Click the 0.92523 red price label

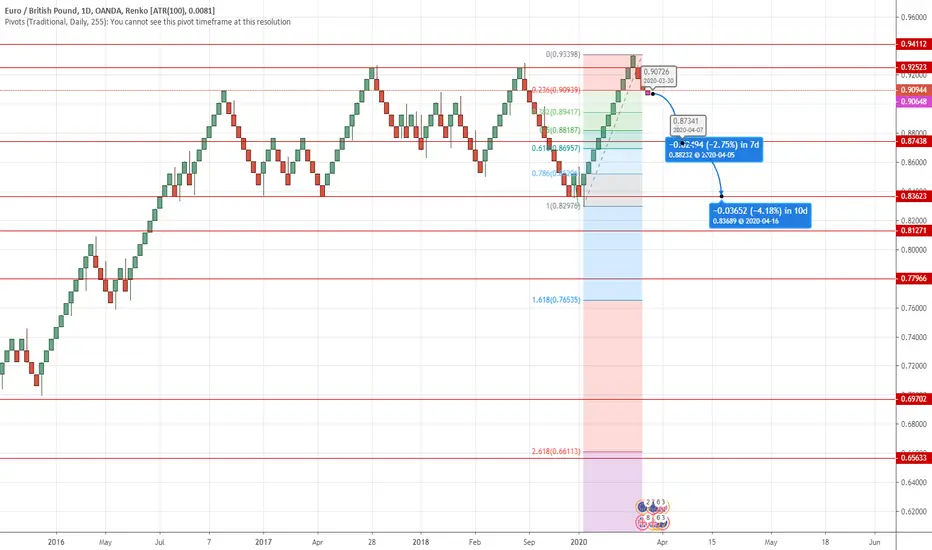[x=914, y=67]
